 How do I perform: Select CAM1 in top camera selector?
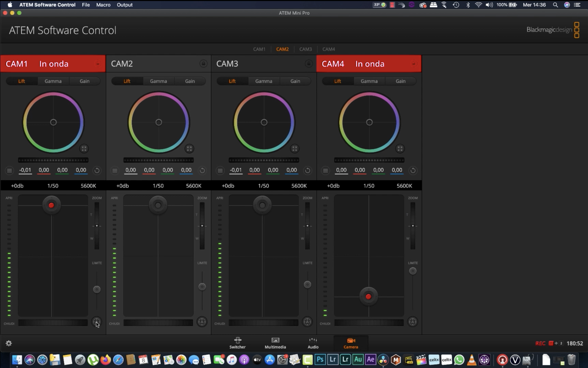coord(259,49)
